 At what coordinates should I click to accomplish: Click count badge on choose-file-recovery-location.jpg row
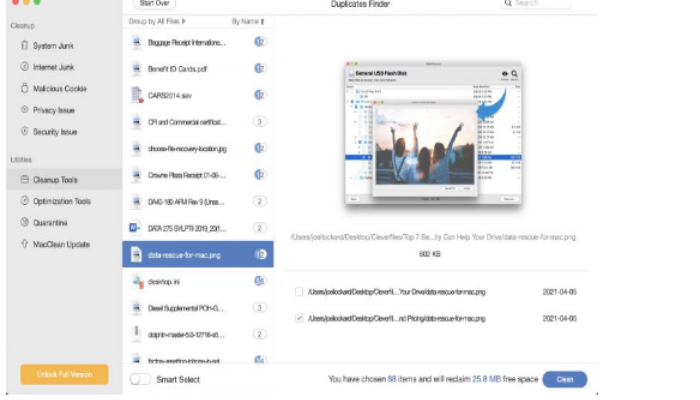click(x=260, y=148)
